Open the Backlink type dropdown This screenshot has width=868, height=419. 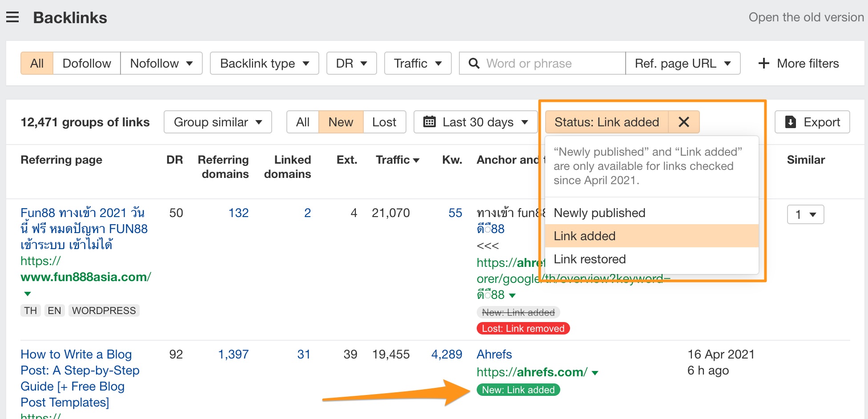click(264, 64)
